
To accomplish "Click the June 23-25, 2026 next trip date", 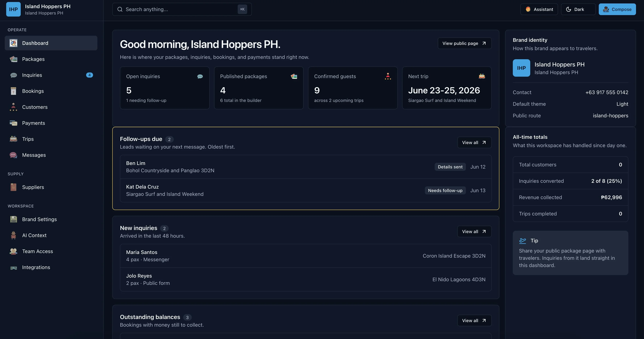I will (444, 90).
